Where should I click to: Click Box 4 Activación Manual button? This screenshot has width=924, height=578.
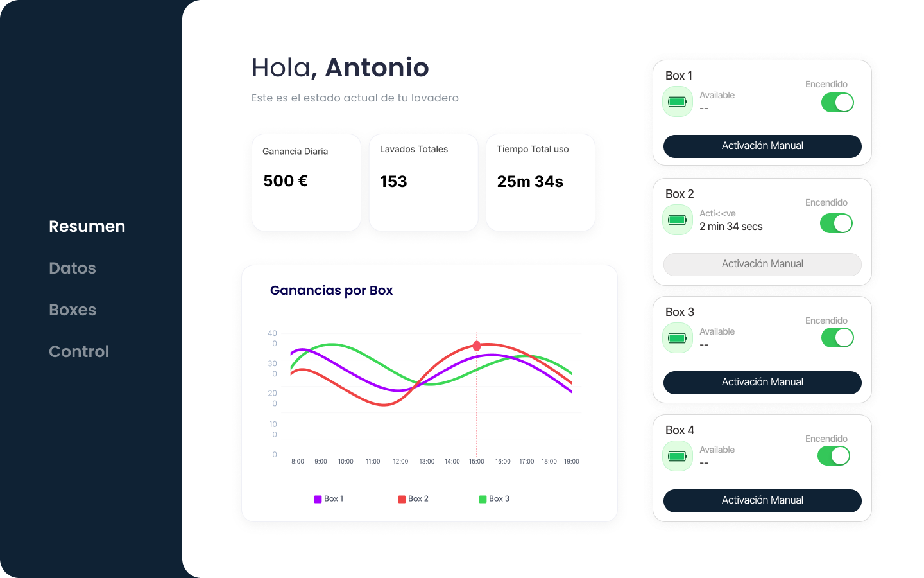[762, 501]
